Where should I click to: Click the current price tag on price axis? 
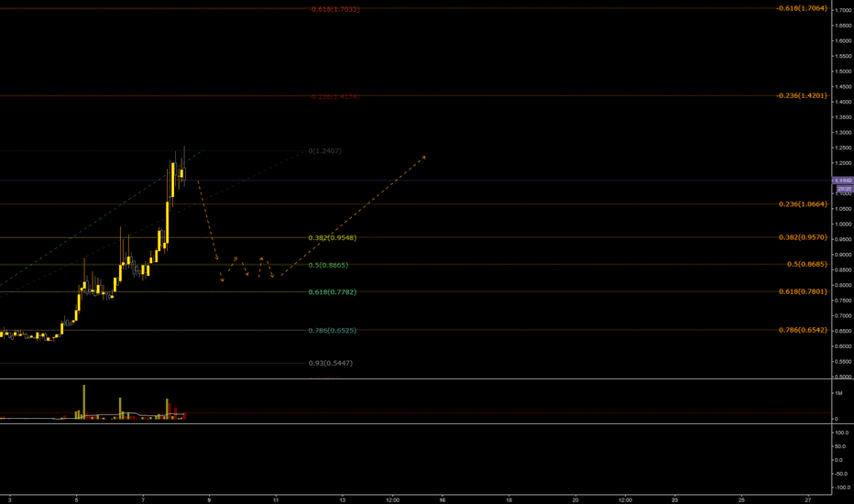[x=843, y=181]
